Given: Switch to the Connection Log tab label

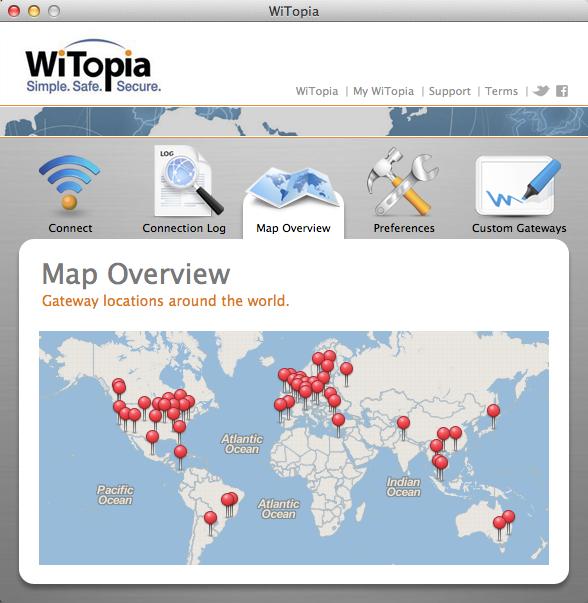Looking at the screenshot, I should (x=184, y=228).
